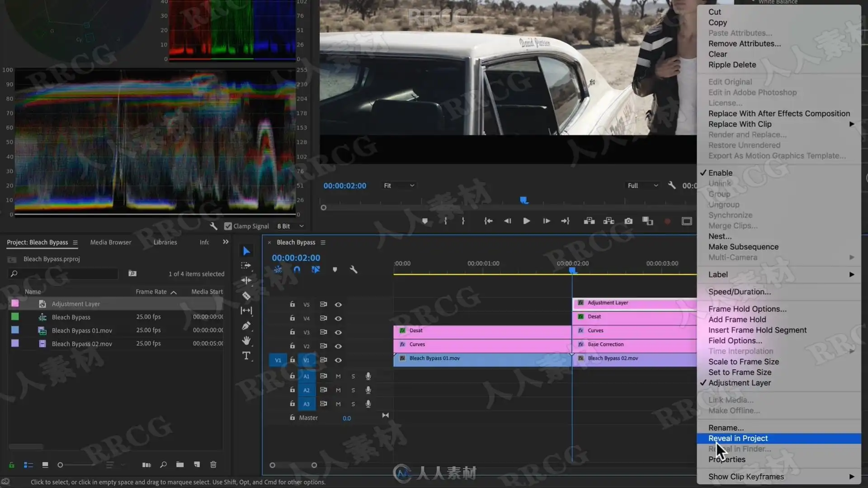Select the Type tool

point(246,356)
